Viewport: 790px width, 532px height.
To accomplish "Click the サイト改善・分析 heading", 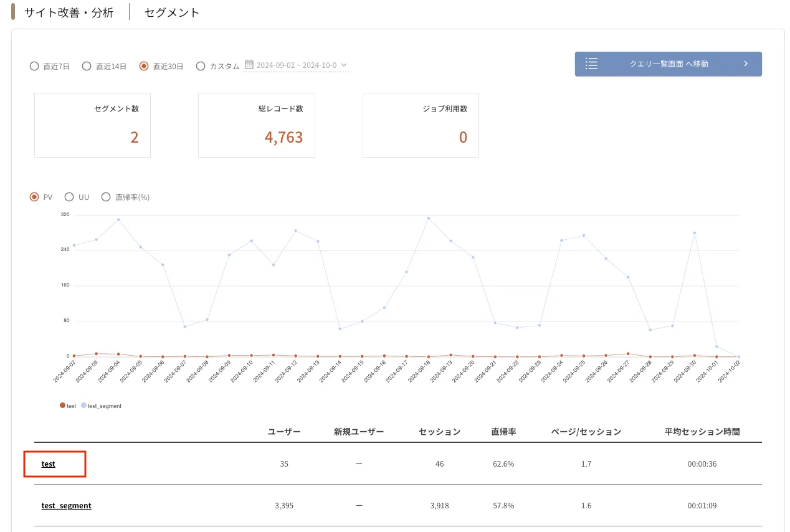I will pyautogui.click(x=69, y=12).
